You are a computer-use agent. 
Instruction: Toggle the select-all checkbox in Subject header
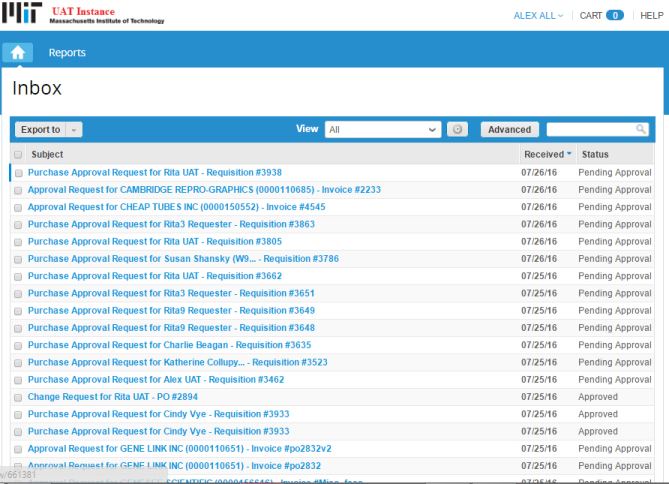pyautogui.click(x=18, y=155)
